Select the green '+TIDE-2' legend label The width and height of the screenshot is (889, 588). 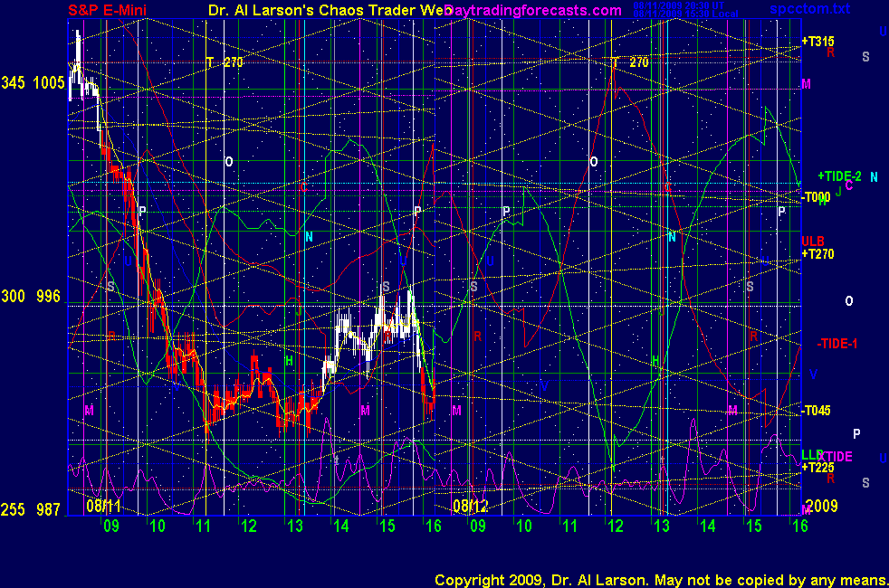(x=839, y=176)
